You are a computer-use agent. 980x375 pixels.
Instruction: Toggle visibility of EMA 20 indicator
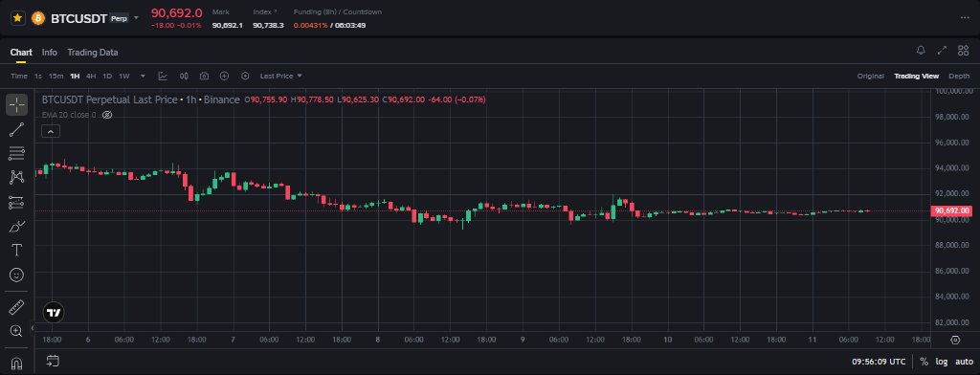pyautogui.click(x=107, y=115)
